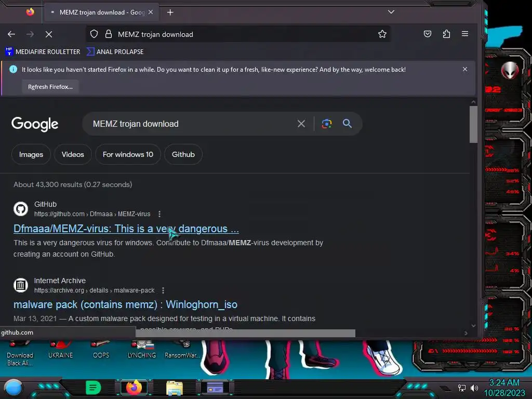Click the Google logo
Screen dimensions: 532x399
(x=35, y=124)
